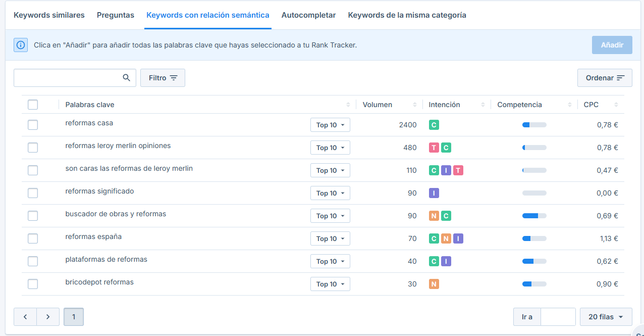Open Top 10 dropdown for reformas españa

tap(330, 238)
